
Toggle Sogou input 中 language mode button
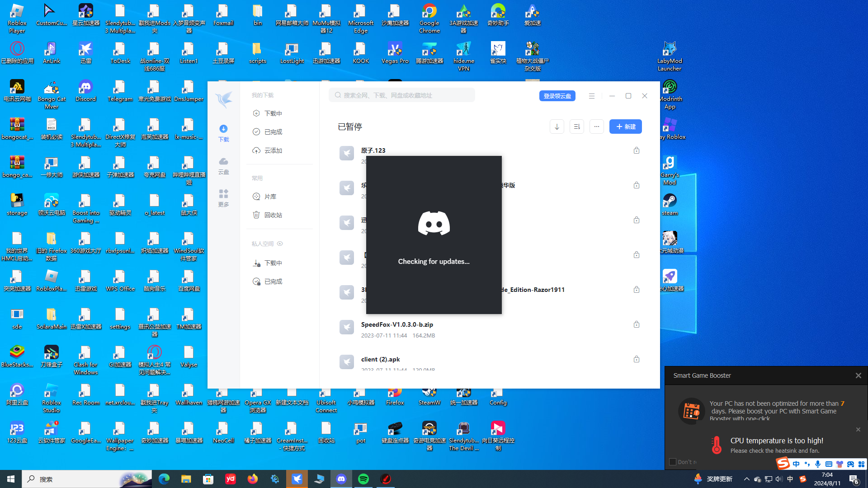pos(796,464)
